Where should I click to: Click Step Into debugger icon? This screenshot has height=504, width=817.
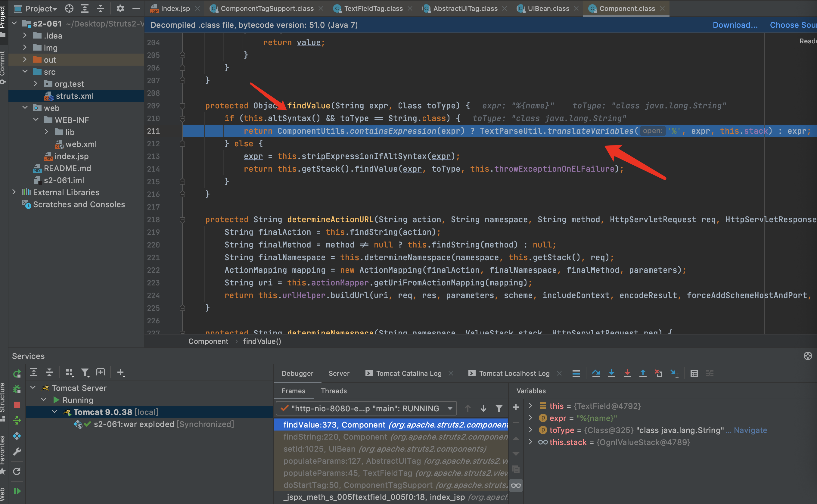click(x=611, y=373)
